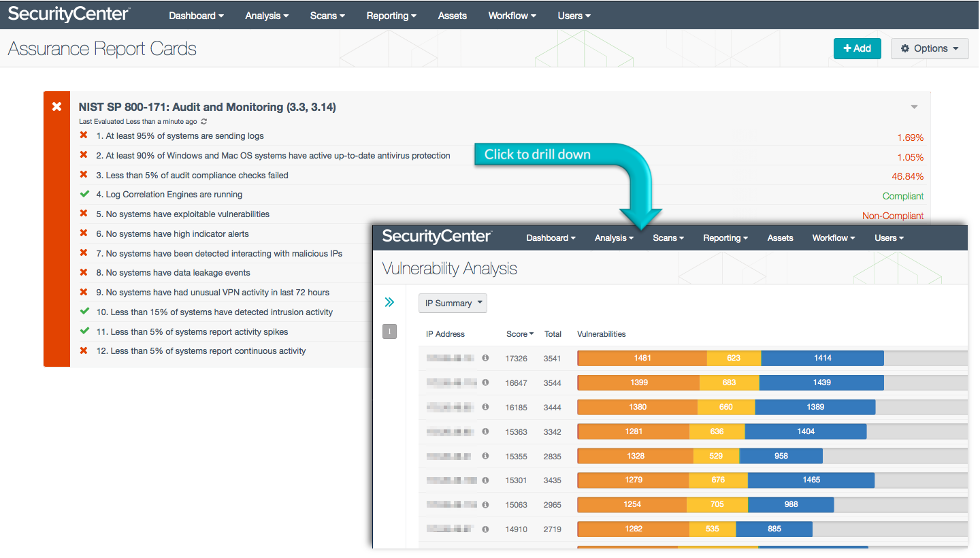980x558 pixels.
Task: Click the Score value 15301
Action: [516, 480]
